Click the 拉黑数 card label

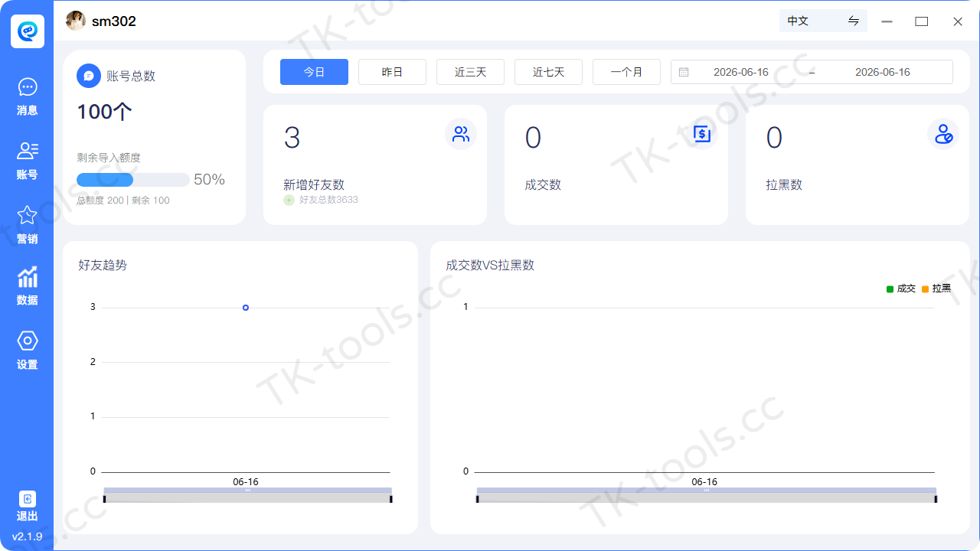[784, 184]
